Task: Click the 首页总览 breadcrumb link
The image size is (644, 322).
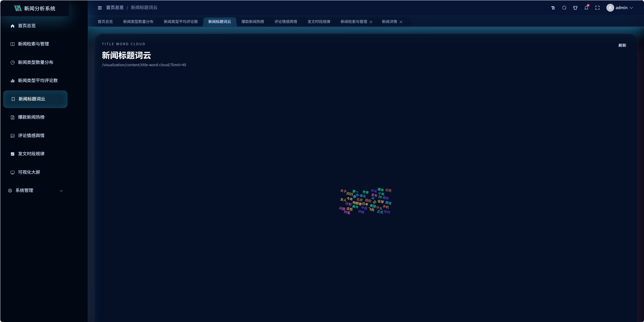Action: (115, 8)
